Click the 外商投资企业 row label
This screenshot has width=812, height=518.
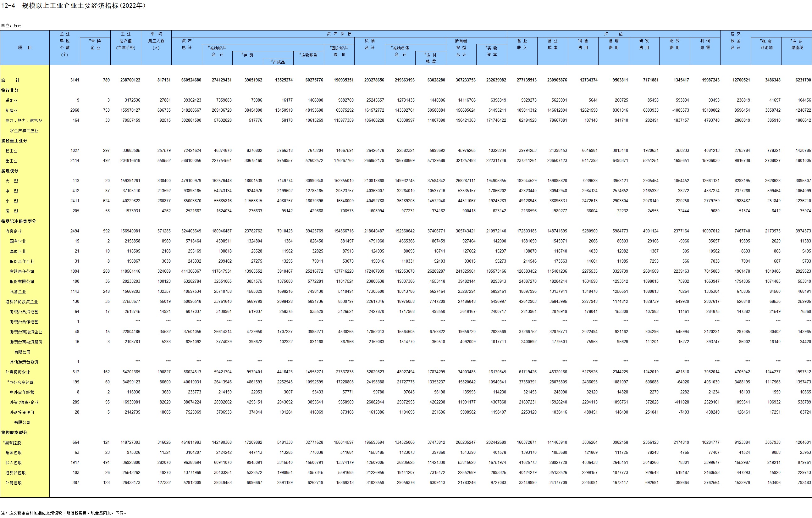pyautogui.click(x=18, y=372)
